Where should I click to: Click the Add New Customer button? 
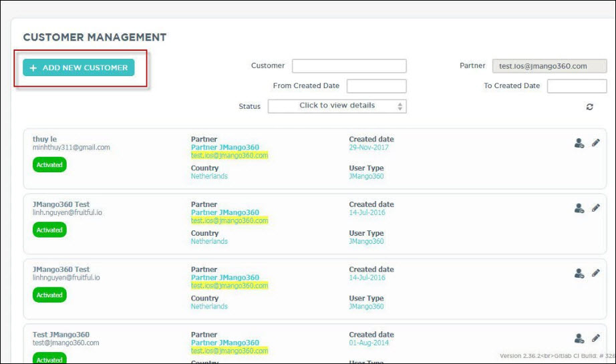[x=79, y=67]
